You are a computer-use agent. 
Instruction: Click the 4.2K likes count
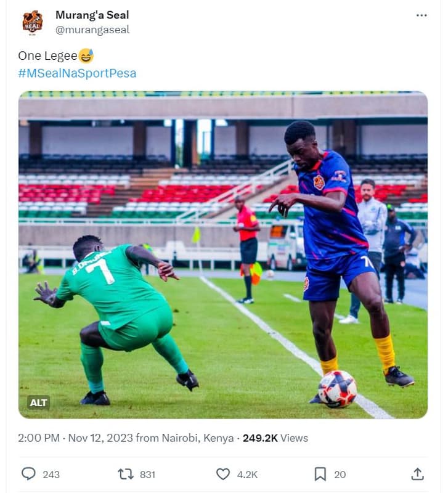[247, 475]
